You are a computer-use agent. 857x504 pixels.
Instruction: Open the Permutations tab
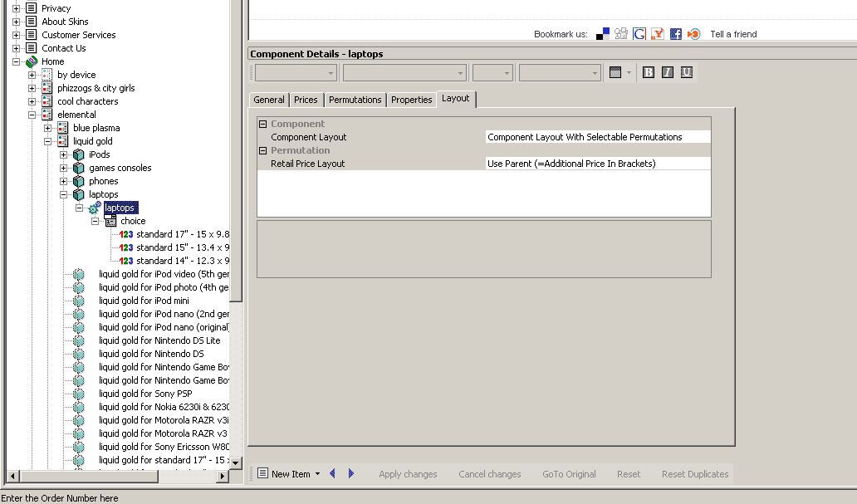pyautogui.click(x=355, y=100)
